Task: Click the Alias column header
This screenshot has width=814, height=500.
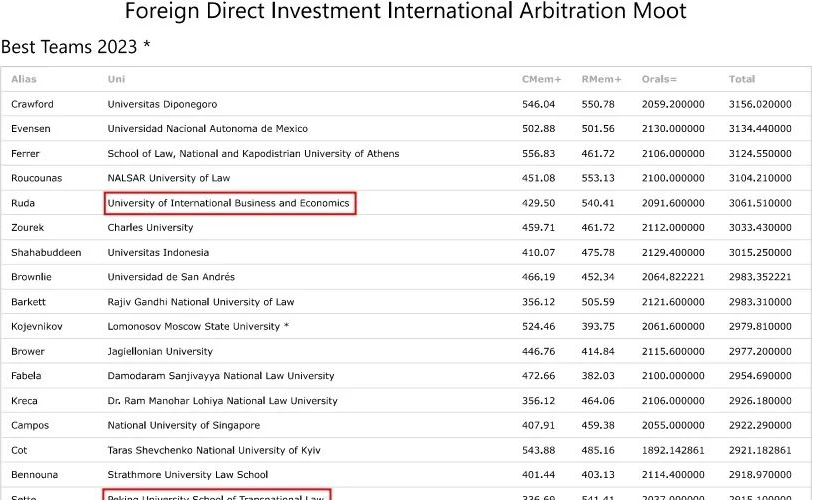Action: click(23, 79)
